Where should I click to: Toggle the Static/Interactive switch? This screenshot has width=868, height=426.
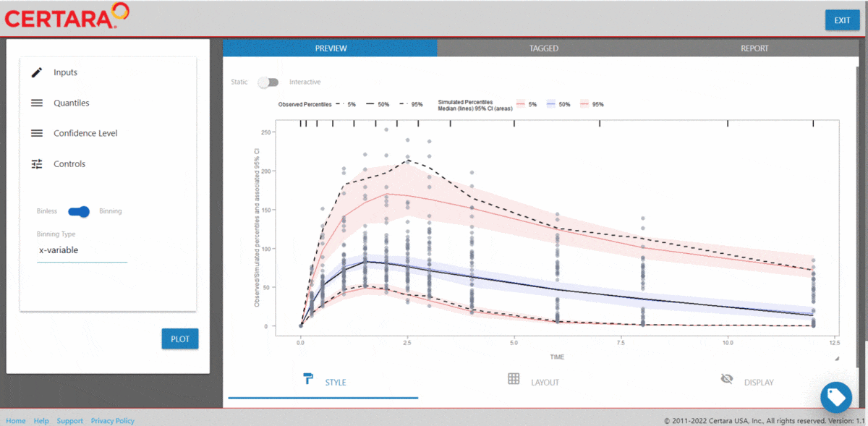pyautogui.click(x=268, y=82)
